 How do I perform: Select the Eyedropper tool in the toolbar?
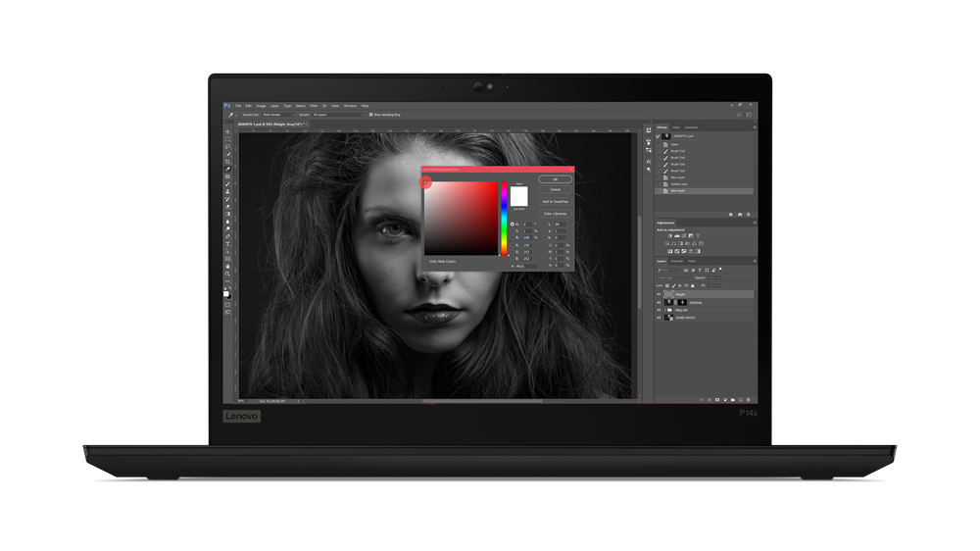pyautogui.click(x=228, y=169)
